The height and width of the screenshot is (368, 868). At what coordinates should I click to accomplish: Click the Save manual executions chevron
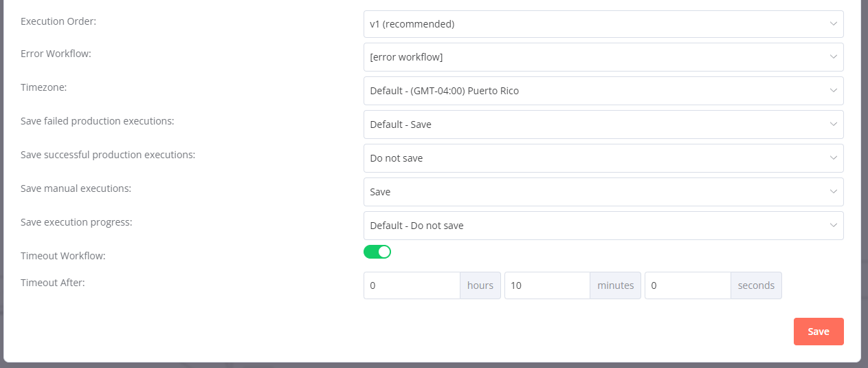(x=833, y=192)
